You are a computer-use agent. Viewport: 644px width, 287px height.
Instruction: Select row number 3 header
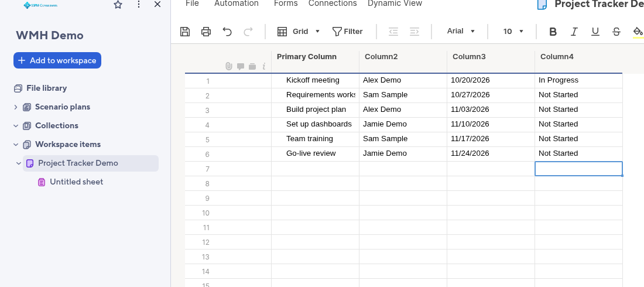(x=207, y=111)
